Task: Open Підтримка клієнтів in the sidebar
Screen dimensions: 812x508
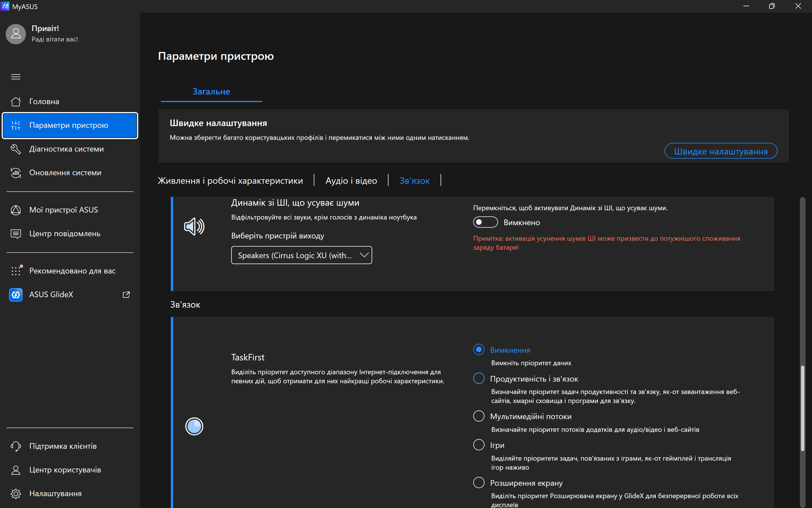Action: (x=70, y=446)
